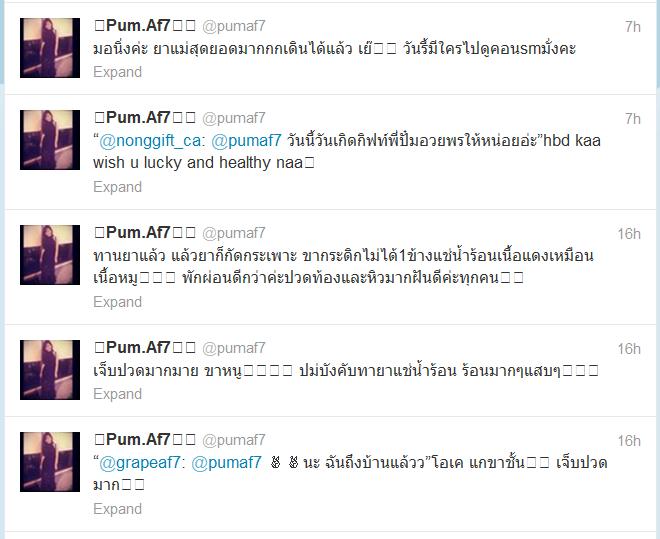Expand the fourth tweet in timeline

tap(117, 394)
